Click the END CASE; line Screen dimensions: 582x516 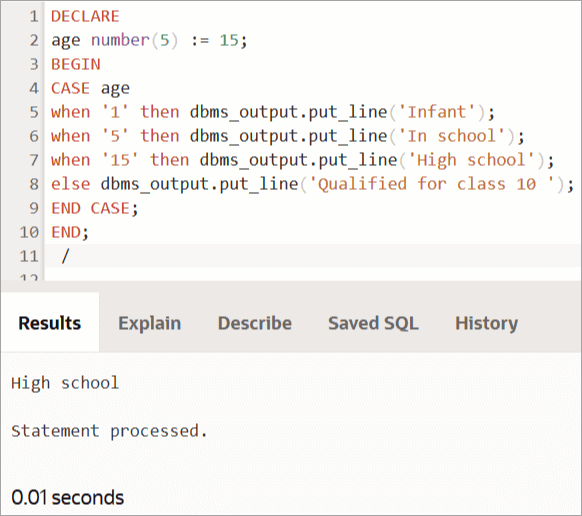pos(95,208)
